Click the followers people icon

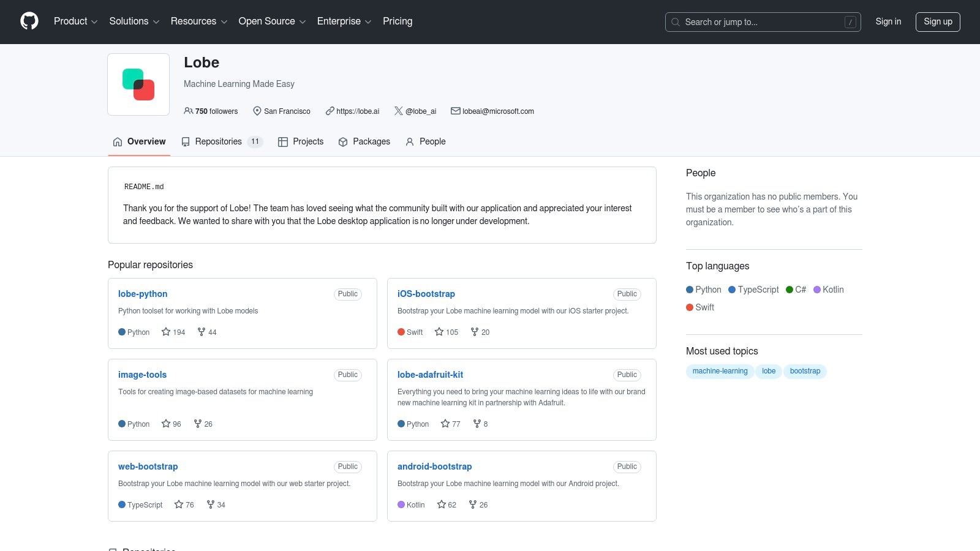coord(189,111)
